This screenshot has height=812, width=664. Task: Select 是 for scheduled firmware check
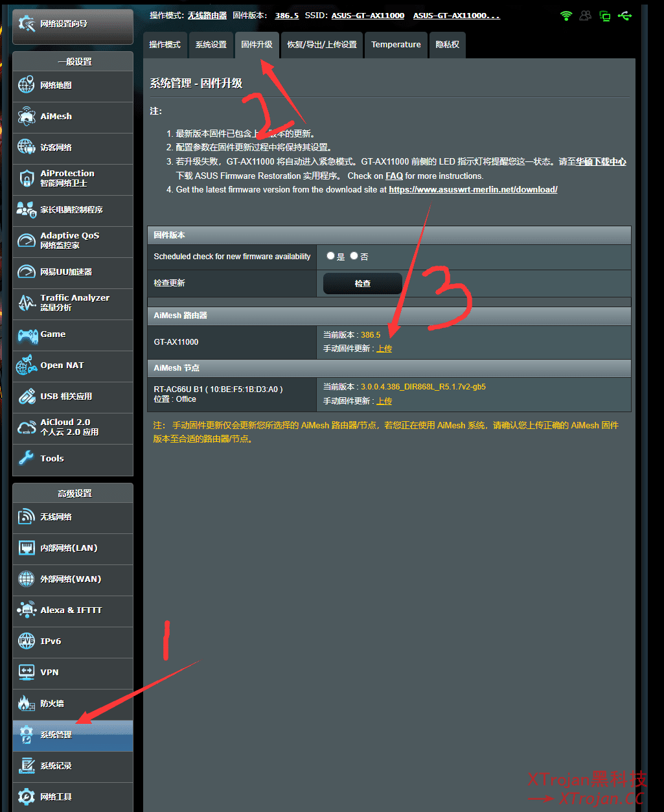(x=331, y=256)
